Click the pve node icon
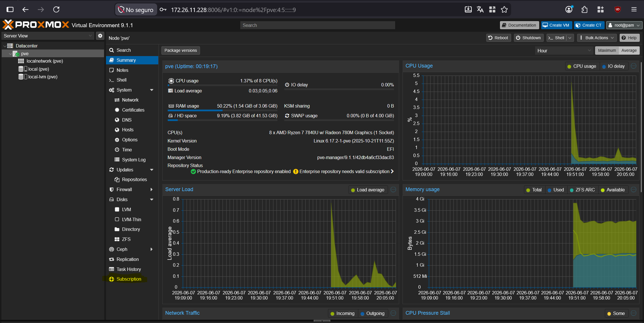 [x=16, y=53]
